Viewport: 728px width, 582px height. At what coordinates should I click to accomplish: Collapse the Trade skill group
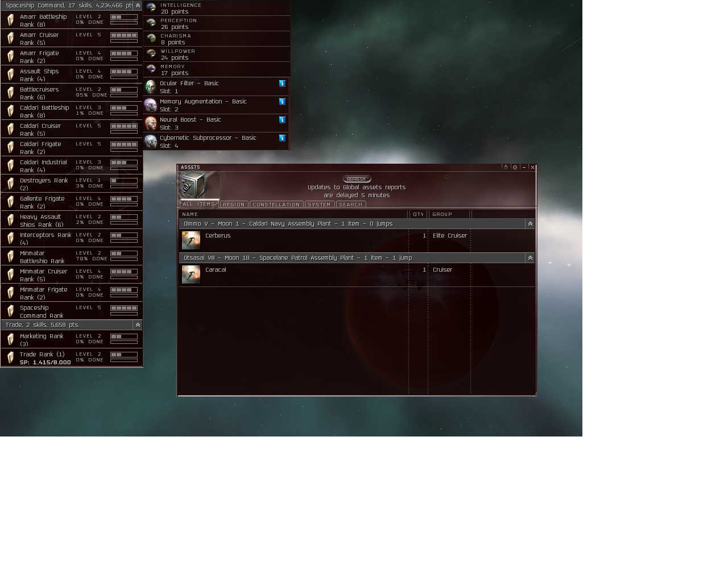coord(138,325)
